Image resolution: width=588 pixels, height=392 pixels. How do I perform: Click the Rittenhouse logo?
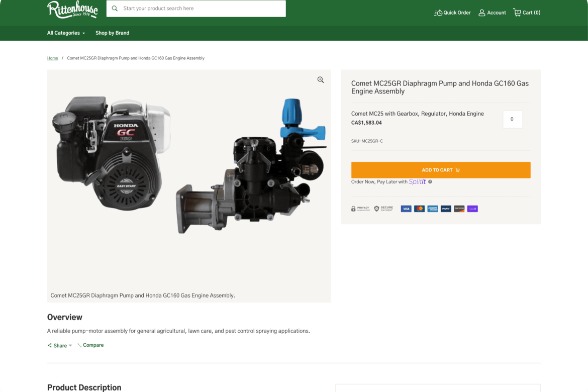(72, 10)
